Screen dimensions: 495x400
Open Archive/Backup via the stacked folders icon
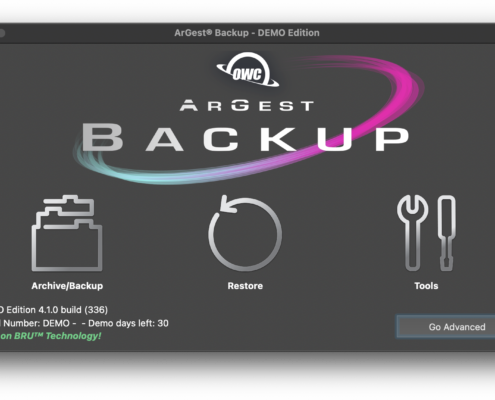(67, 233)
